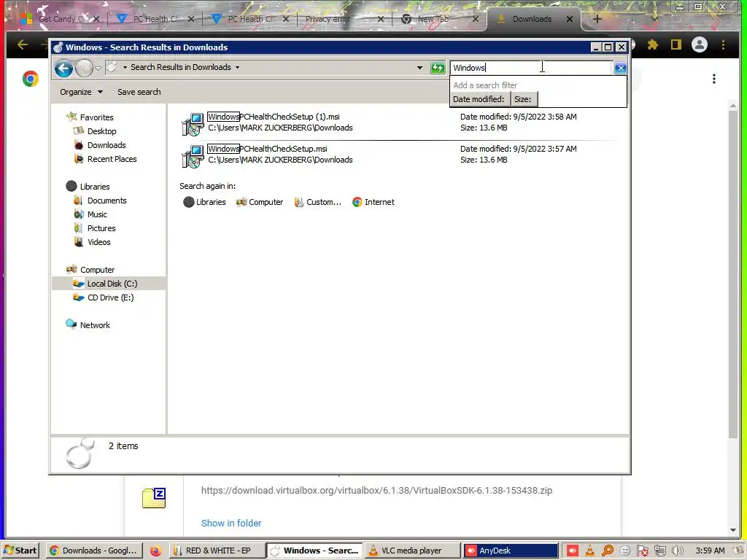Switch to VLC media player taskbar button
Viewport: 747px width, 560px height.
412,551
